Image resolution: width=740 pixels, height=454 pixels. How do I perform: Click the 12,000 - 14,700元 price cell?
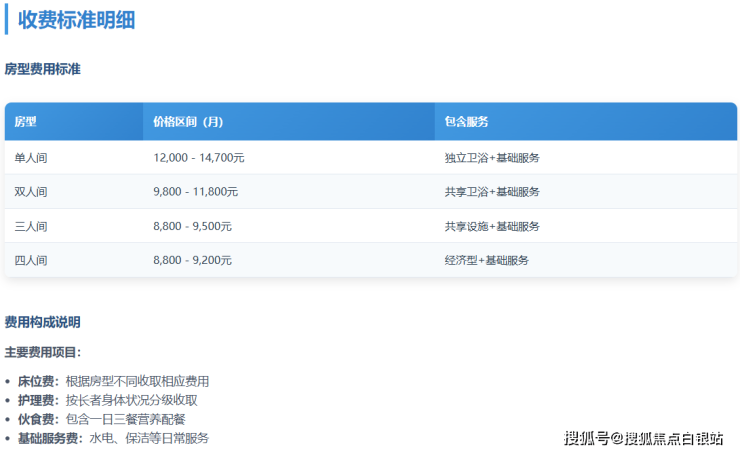coord(199,158)
